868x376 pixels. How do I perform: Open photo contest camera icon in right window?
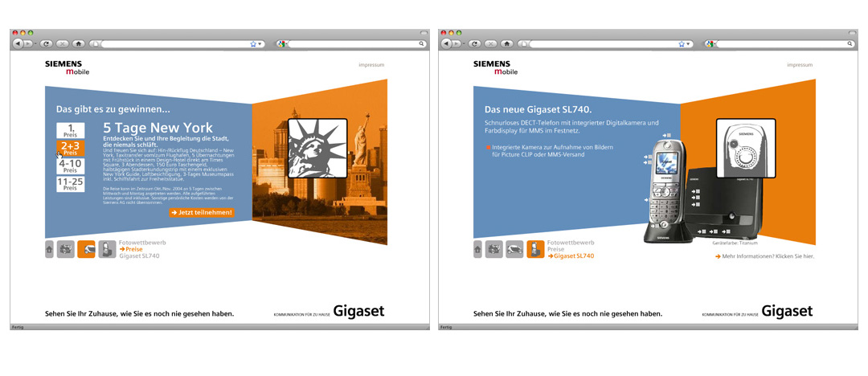[493, 249]
